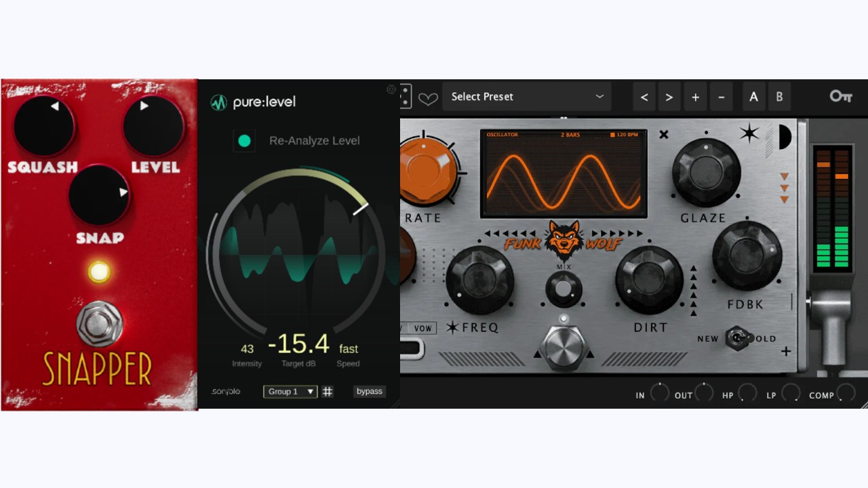Open pure:level settings gear icon
Screen dimensions: 868x488
pyautogui.click(x=391, y=89)
